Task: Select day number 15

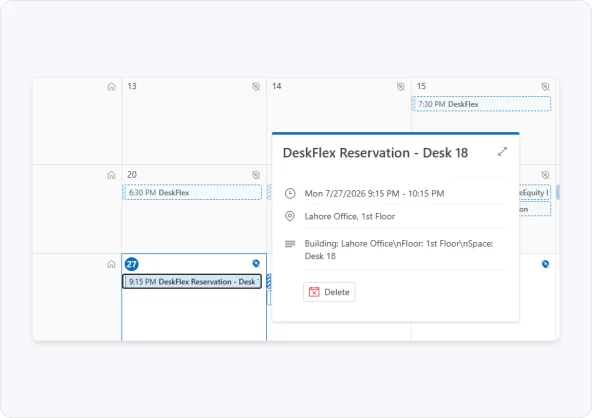Action: [x=421, y=86]
